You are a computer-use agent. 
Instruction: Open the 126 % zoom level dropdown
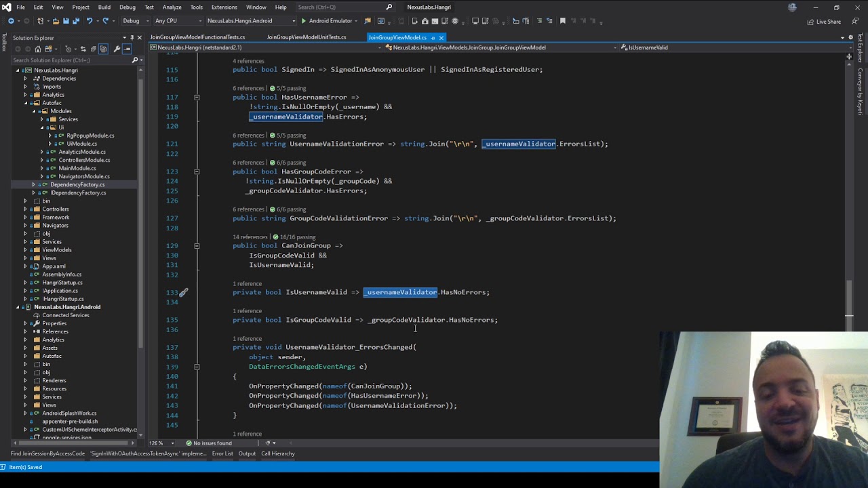tap(163, 443)
